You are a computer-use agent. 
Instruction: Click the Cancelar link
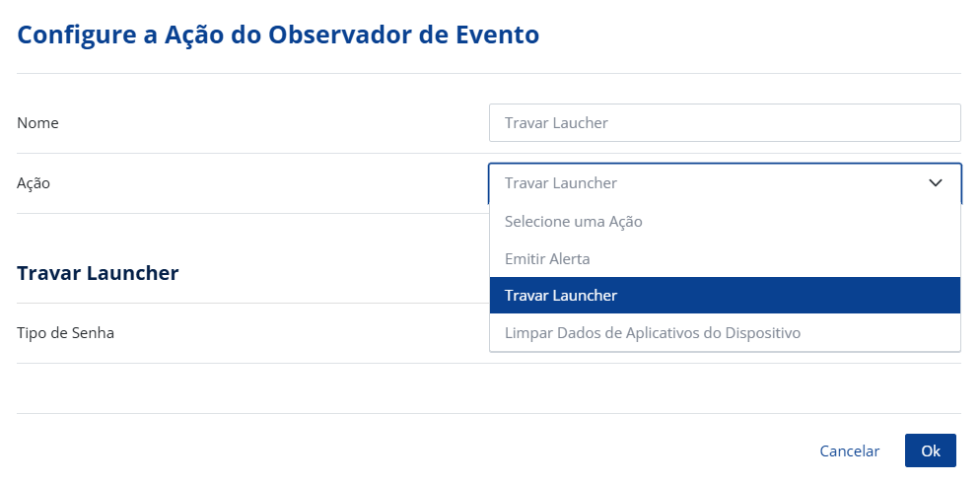point(849,450)
